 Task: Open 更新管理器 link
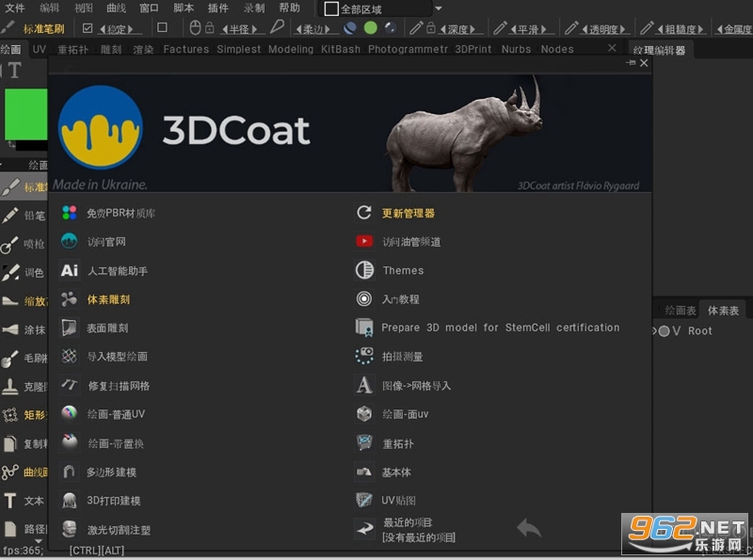point(409,214)
